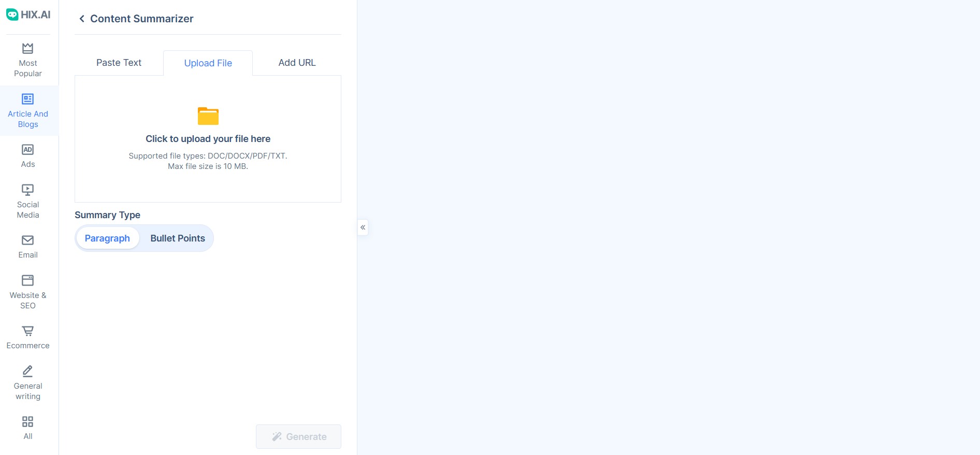Open the Email envelope icon

[x=28, y=240]
